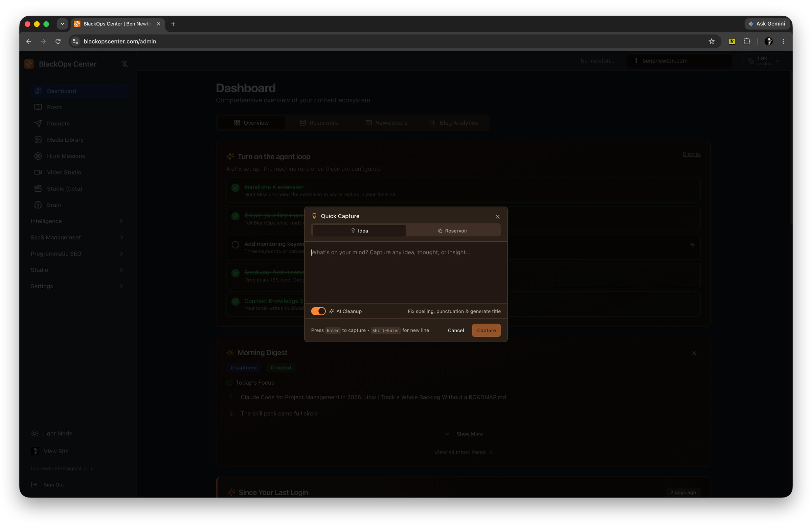
Task: Click the Media Library image icon
Action: click(38, 140)
